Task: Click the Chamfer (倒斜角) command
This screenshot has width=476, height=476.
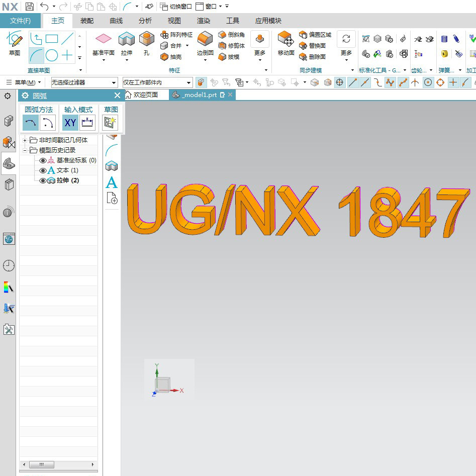Action: click(x=232, y=35)
